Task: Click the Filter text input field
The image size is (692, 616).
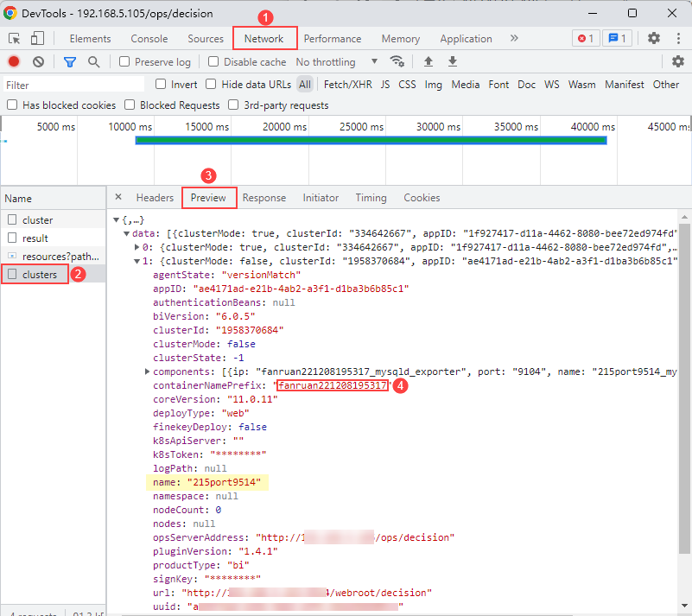Action: pos(73,85)
